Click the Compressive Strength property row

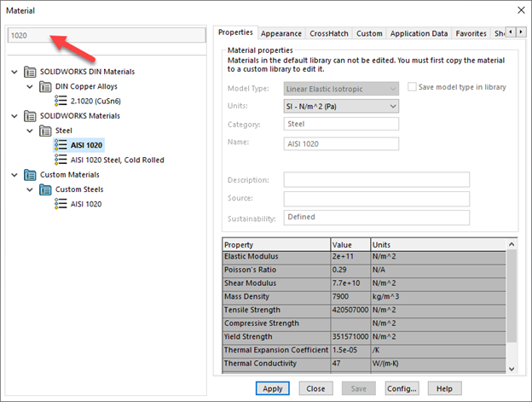click(x=364, y=323)
